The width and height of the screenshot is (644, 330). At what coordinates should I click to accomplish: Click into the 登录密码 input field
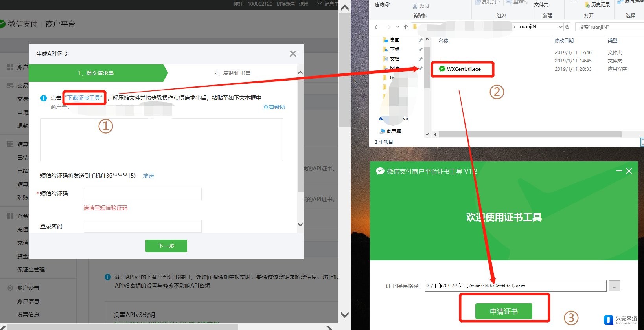pos(143,226)
